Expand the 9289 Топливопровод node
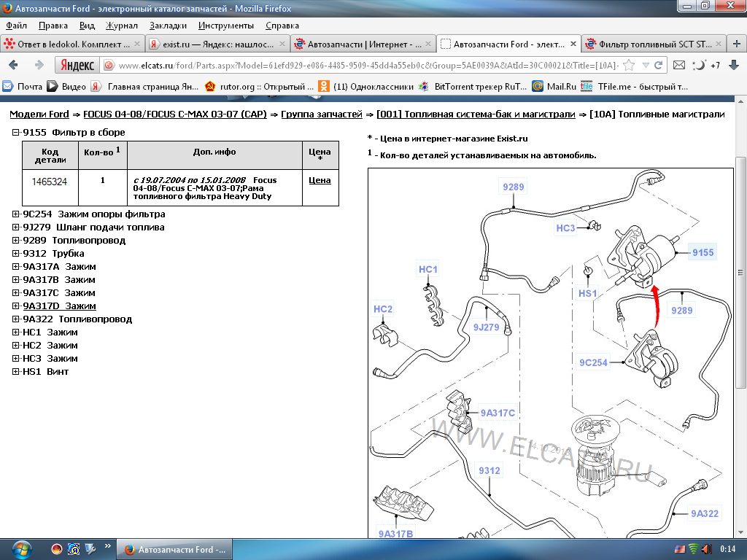The height and width of the screenshot is (560, 747). click(x=16, y=241)
